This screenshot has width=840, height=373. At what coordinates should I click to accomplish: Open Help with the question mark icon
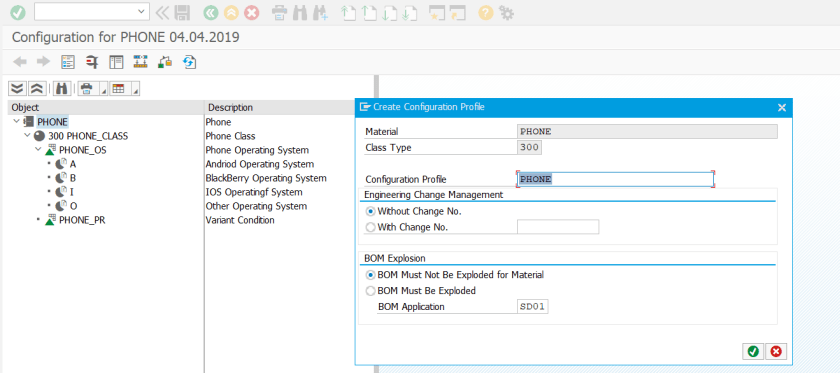coord(485,12)
